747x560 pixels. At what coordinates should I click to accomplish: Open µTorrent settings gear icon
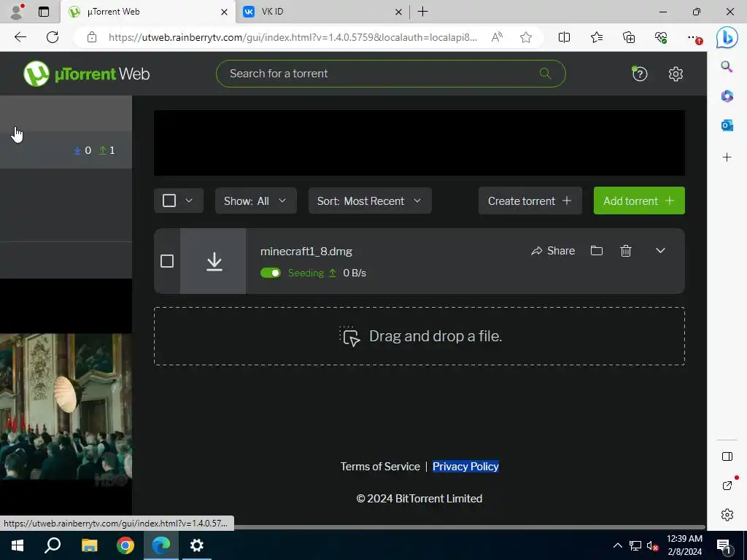click(x=676, y=74)
